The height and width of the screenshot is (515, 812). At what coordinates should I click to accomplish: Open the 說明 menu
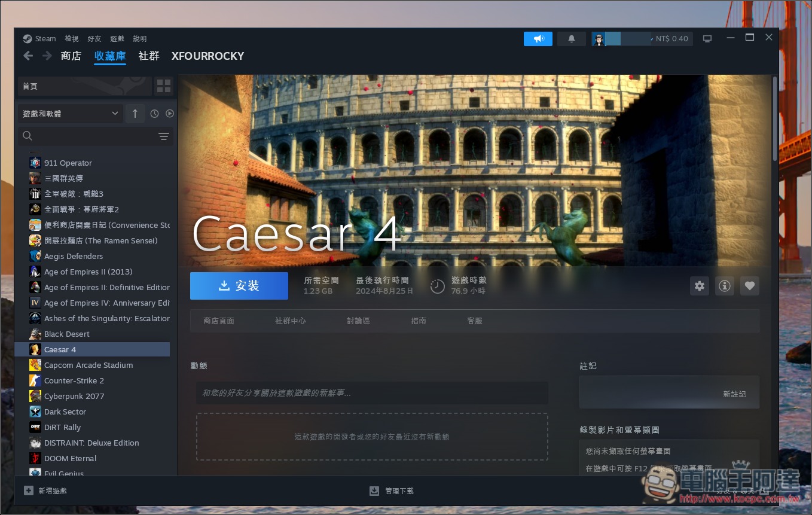[140, 39]
